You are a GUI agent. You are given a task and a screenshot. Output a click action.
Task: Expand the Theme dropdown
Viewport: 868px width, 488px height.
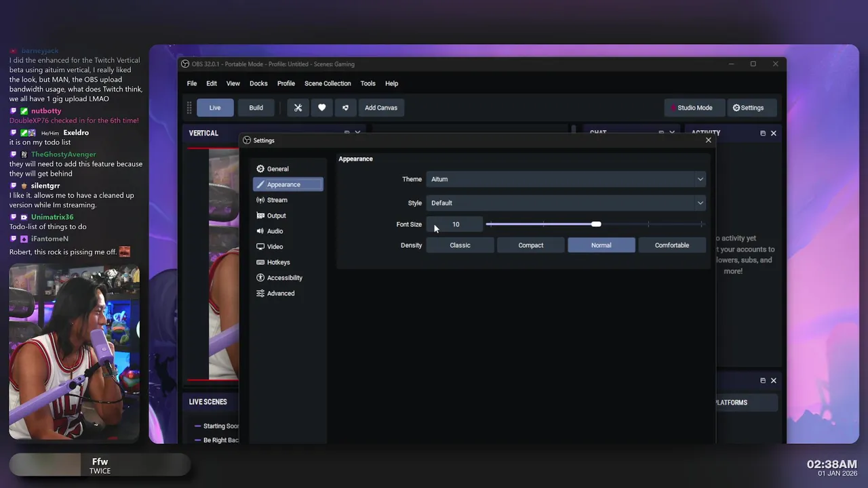[566, 179]
